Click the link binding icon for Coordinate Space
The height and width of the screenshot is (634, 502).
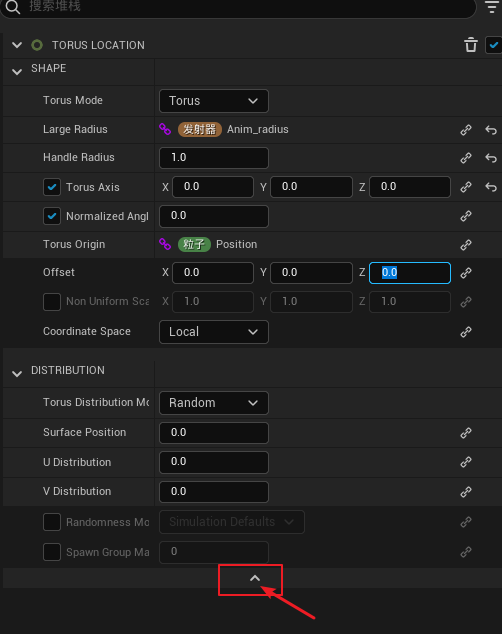tap(466, 332)
